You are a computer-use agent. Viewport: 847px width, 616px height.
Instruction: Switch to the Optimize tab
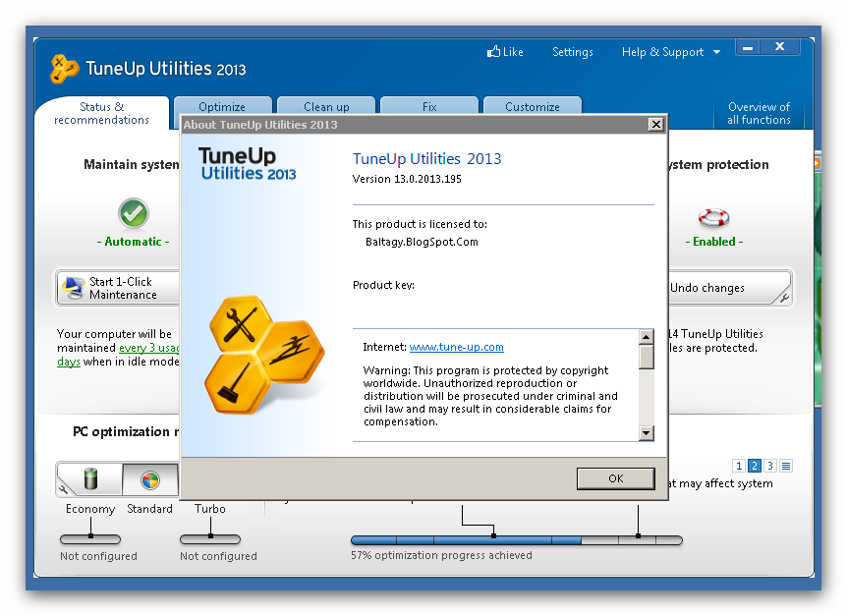[222, 106]
